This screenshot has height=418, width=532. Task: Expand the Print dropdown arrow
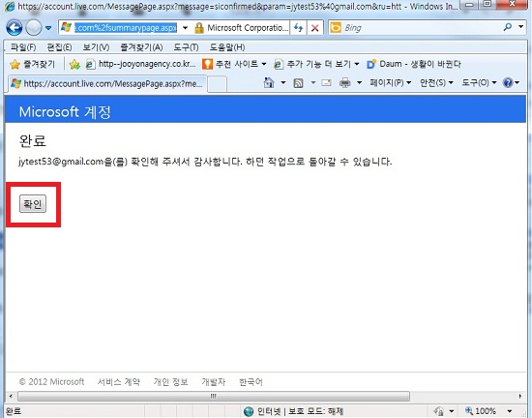pyautogui.click(x=359, y=82)
